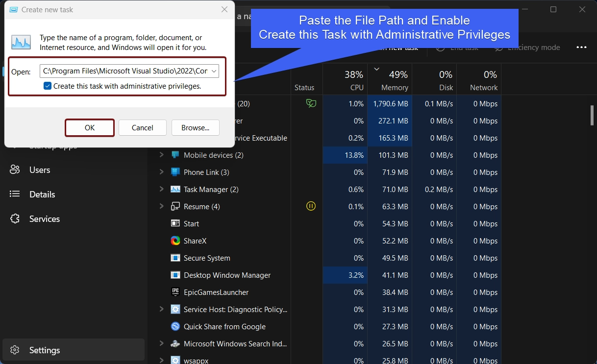Click the 38.4 MB memory value for EpicGamesLauncher
Screen dimensions: 597x364
pos(395,292)
